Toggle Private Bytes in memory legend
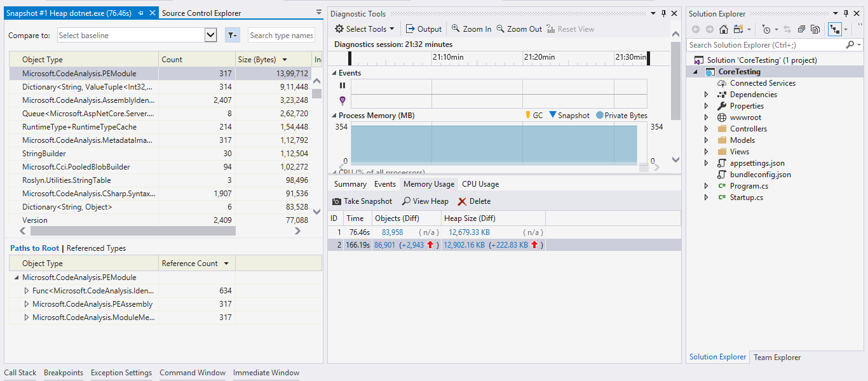The height and width of the screenshot is (381, 868). click(621, 116)
